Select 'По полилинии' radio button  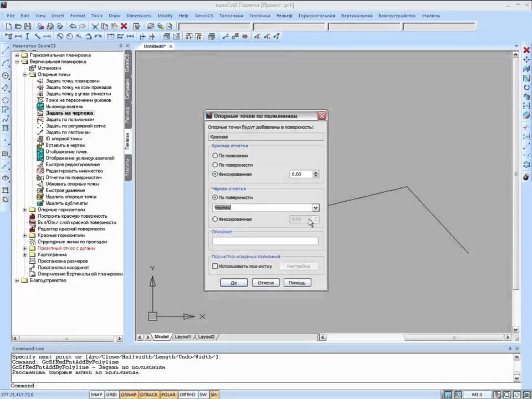click(215, 155)
